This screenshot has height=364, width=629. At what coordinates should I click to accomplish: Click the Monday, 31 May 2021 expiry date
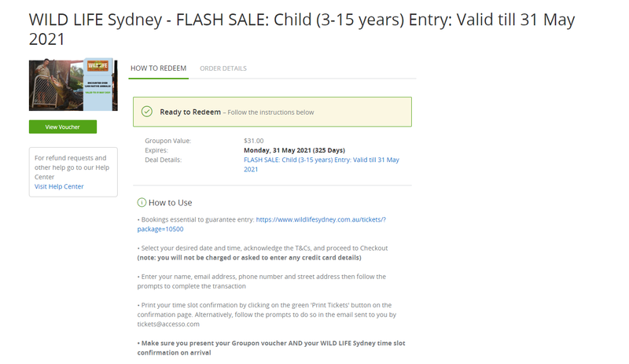pyautogui.click(x=294, y=150)
